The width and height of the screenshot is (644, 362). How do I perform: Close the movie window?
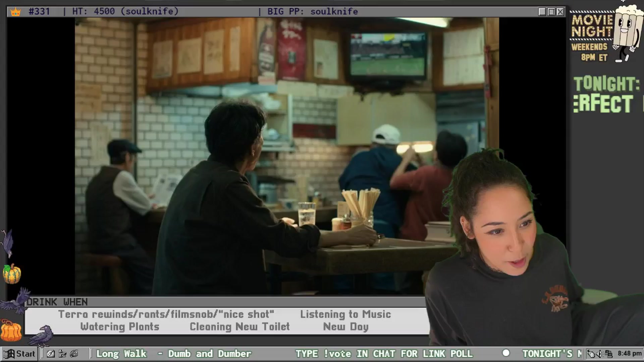coord(560,12)
